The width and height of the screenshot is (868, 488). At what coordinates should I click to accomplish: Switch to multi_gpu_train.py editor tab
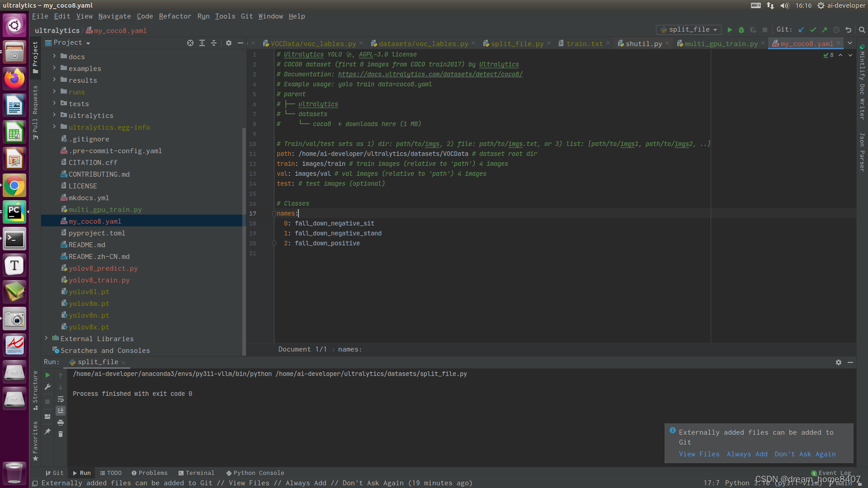721,44
